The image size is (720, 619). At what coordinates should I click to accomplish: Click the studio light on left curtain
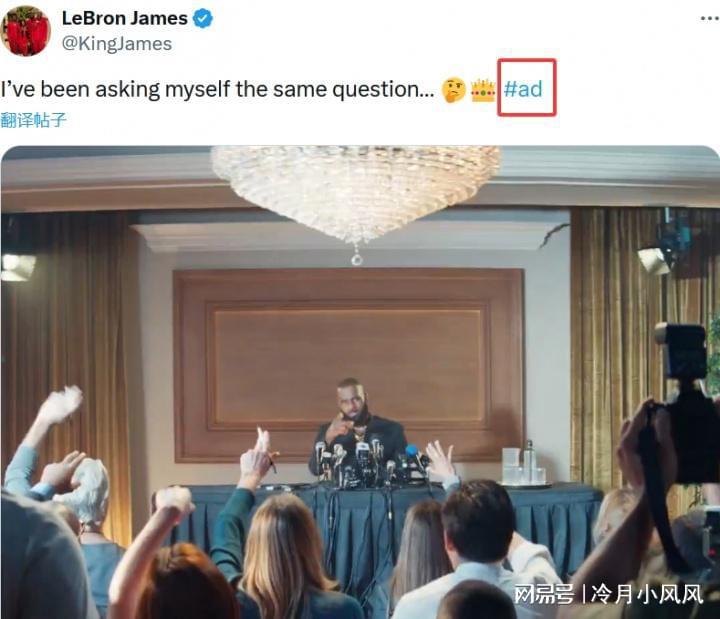(x=17, y=267)
